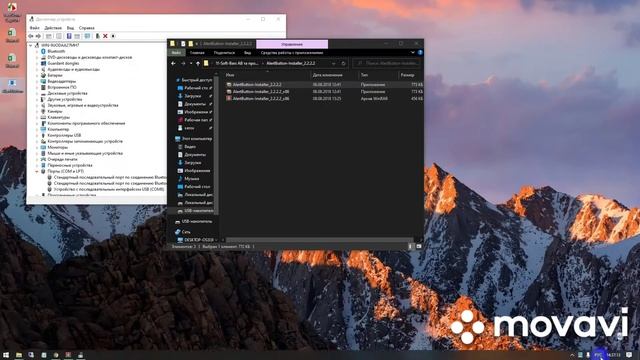Screen dimensions: 640x360
Task: Click the red X uninstall device icon
Action: 105,36
